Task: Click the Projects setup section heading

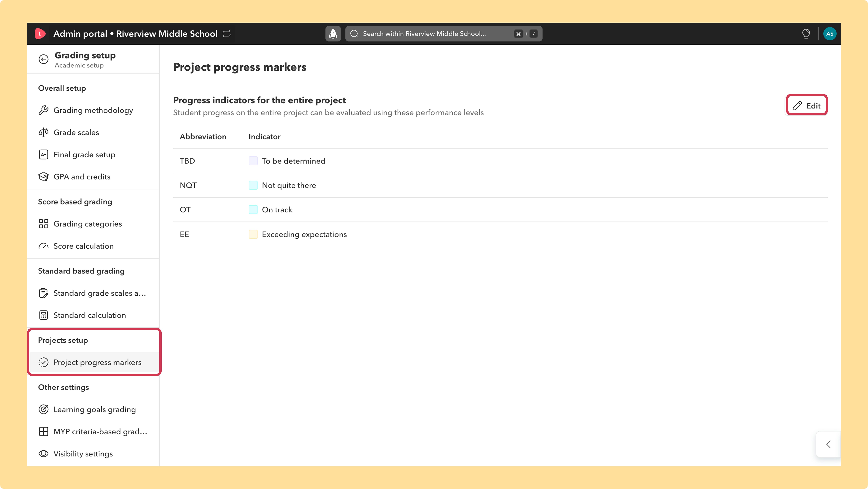Action: coord(63,340)
